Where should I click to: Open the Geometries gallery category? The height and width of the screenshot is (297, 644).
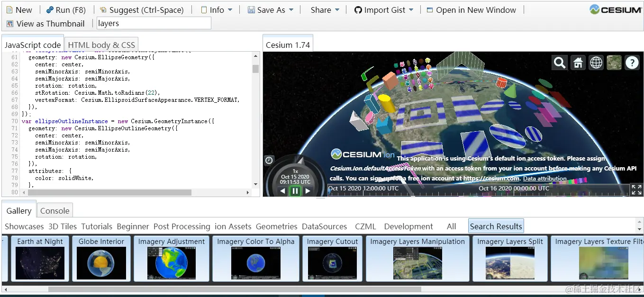276,226
